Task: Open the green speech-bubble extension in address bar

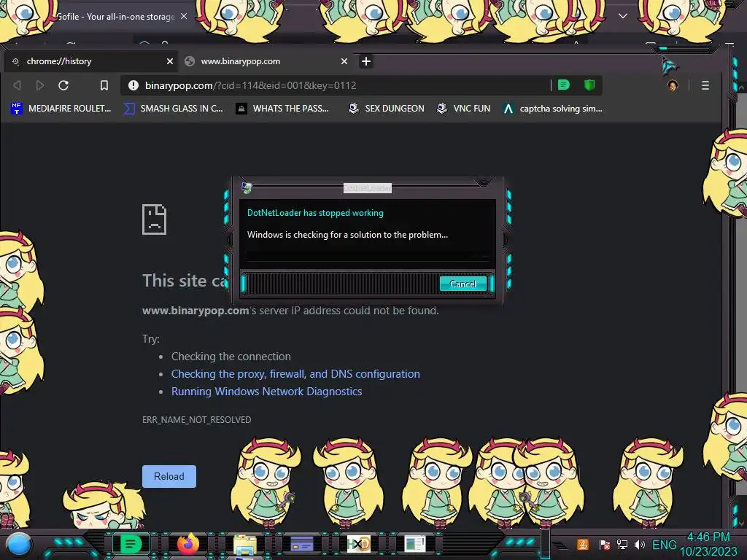Action: pyautogui.click(x=564, y=85)
